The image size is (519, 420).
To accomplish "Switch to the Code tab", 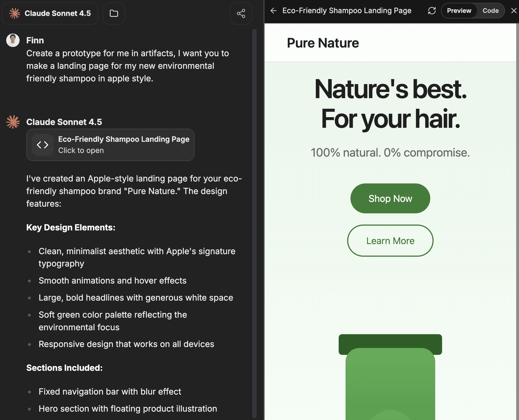I will (x=490, y=11).
